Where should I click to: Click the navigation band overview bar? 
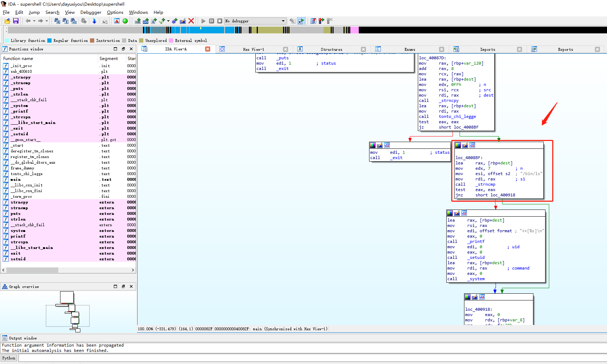tap(307, 30)
